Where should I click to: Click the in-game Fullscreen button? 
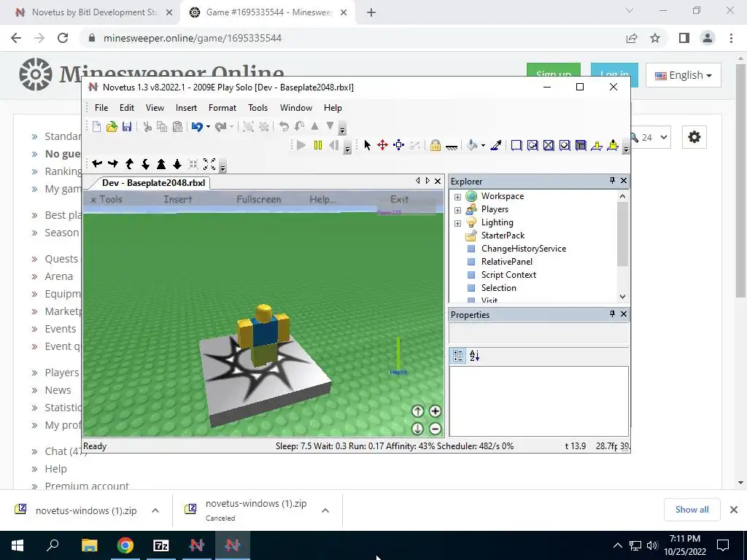point(259,199)
